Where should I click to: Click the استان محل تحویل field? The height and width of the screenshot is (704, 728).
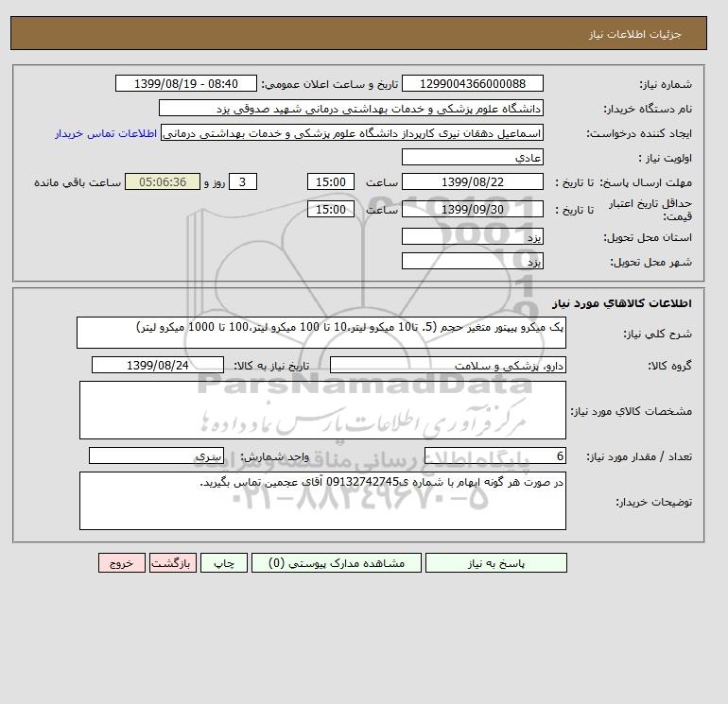coord(472,236)
